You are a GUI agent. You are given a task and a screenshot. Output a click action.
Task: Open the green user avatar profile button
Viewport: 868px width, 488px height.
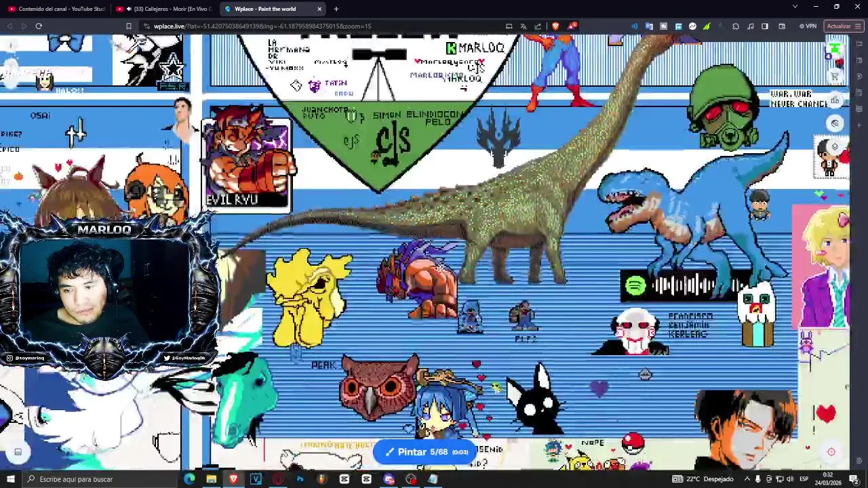[836, 49]
